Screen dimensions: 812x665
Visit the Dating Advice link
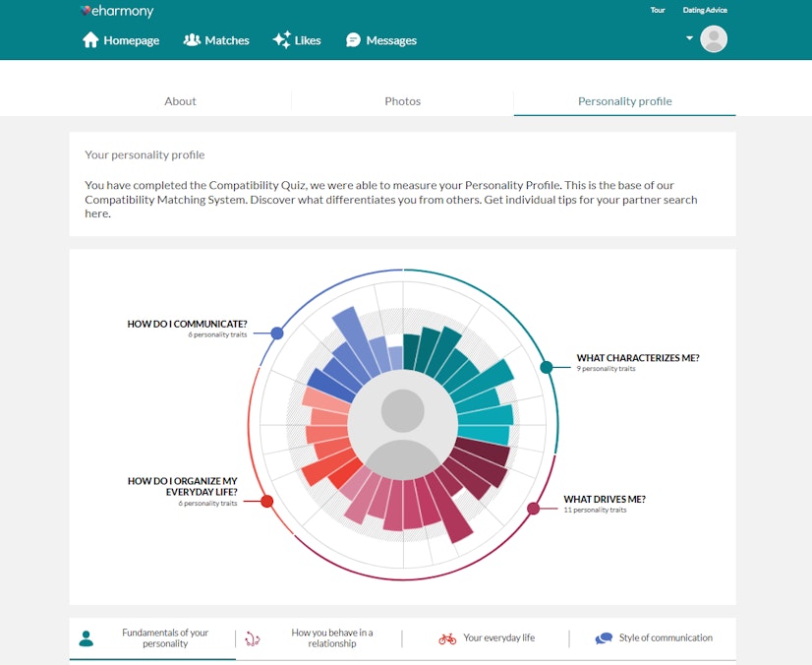pyautogui.click(x=705, y=10)
